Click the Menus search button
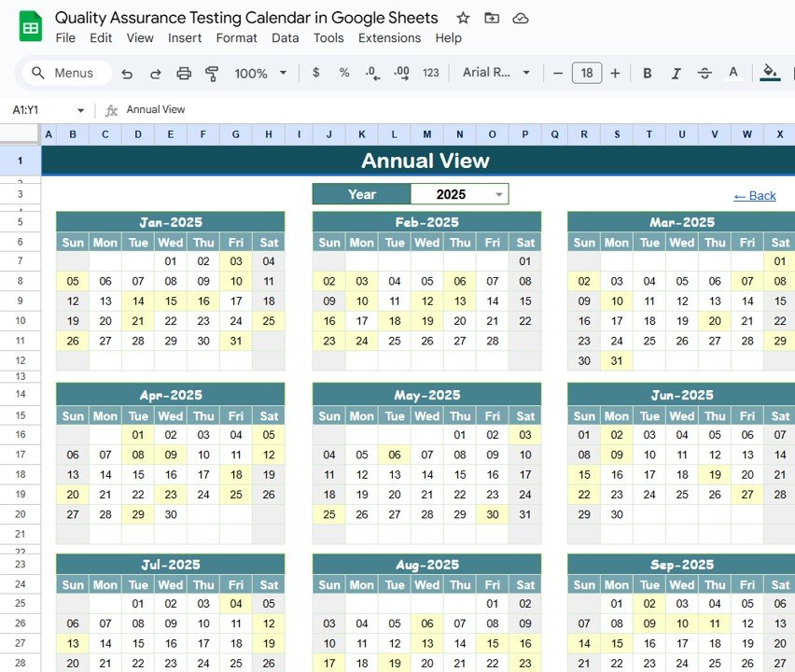Screen dimensions: 795x672 coord(64,73)
